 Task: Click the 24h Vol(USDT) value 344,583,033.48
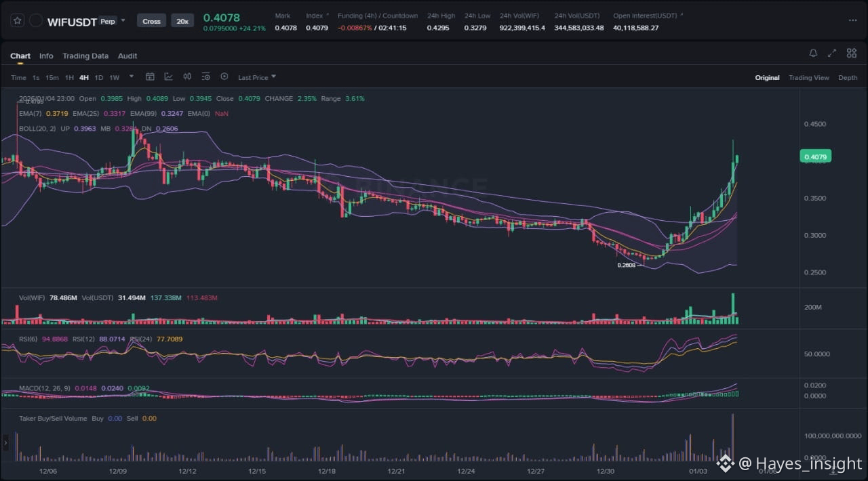click(579, 28)
